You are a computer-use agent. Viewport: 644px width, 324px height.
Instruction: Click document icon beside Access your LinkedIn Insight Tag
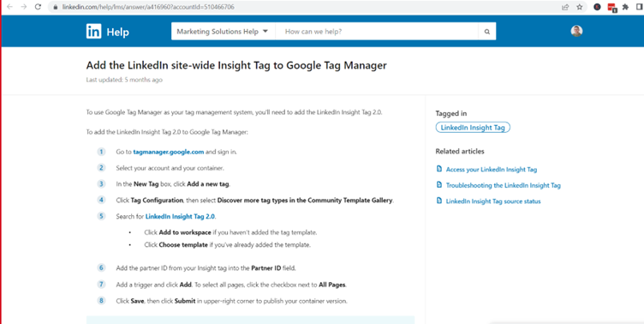439,169
